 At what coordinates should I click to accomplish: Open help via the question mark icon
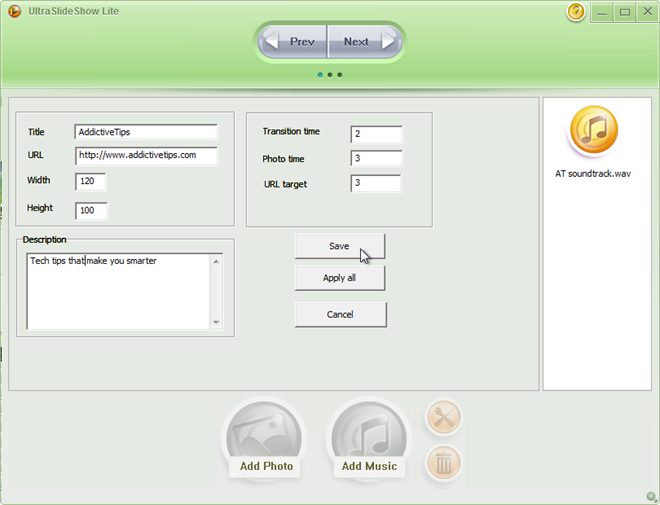pyautogui.click(x=575, y=11)
